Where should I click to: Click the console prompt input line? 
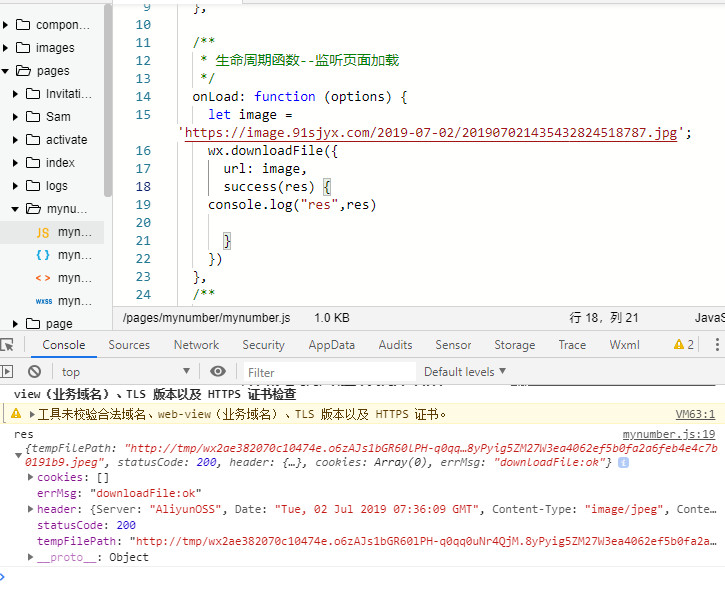tap(362, 577)
